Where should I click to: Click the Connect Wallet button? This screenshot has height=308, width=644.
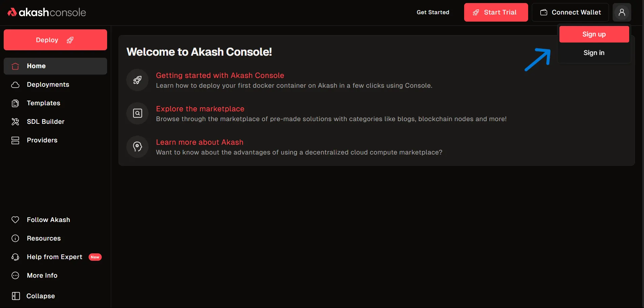click(x=570, y=12)
